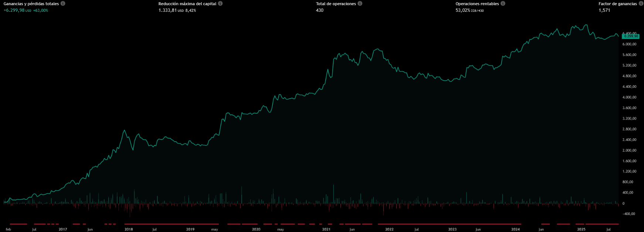Click the -400,00 label on price scale
The image size is (644, 232).
(629, 214)
